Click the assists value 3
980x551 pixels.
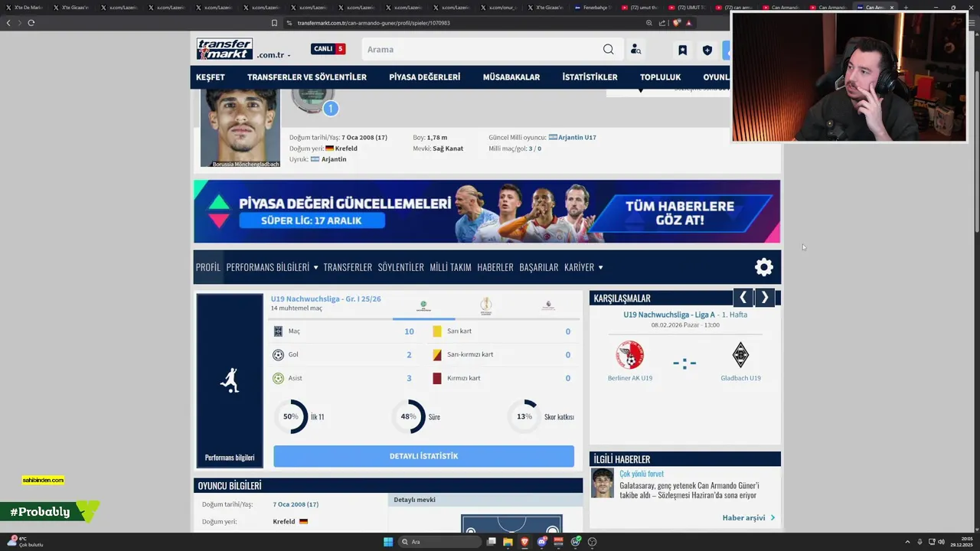(409, 378)
